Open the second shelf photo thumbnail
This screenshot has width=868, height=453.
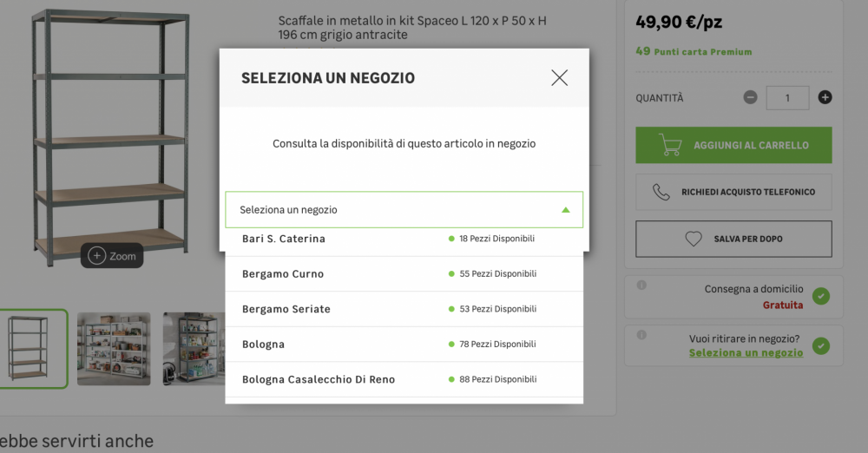pos(114,349)
